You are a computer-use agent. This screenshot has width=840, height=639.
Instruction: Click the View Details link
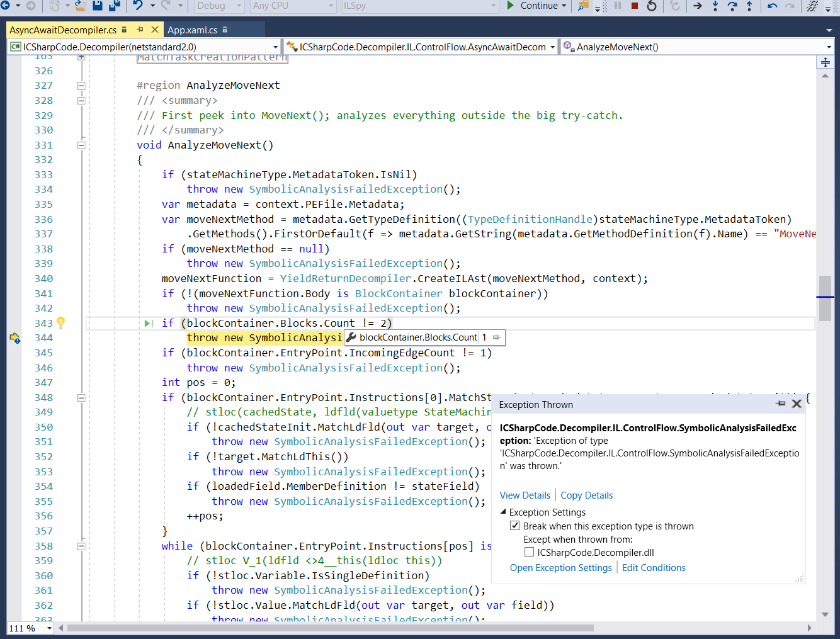tap(525, 495)
